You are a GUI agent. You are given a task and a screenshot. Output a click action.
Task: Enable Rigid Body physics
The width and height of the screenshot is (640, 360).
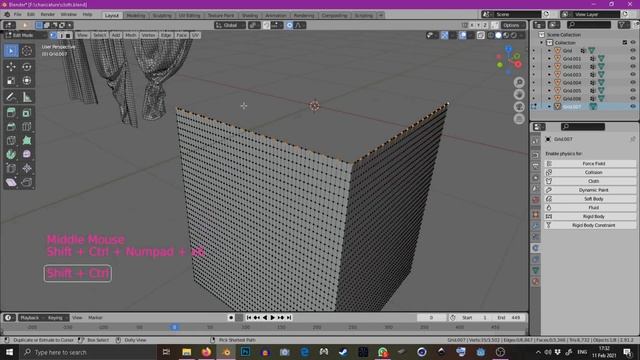[590, 216]
